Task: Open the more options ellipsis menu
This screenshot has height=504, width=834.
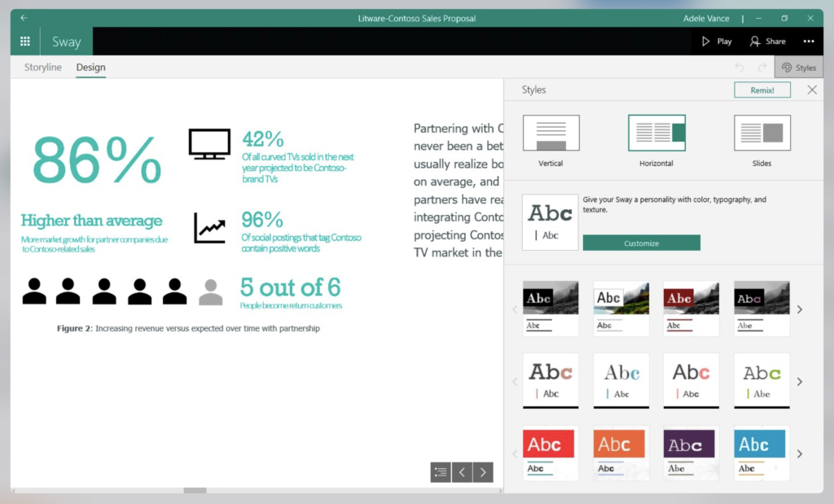Action: click(809, 41)
